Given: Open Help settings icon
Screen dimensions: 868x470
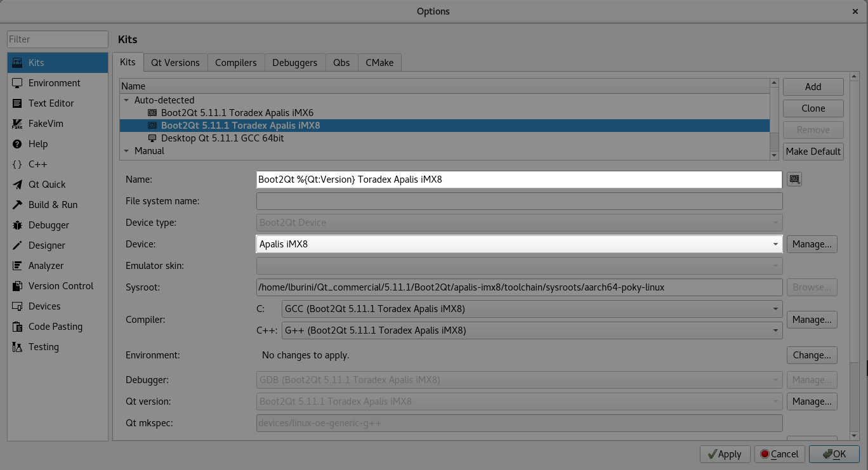Looking at the screenshot, I should pos(17,144).
